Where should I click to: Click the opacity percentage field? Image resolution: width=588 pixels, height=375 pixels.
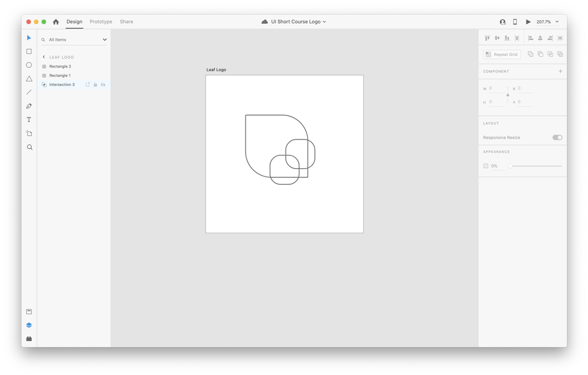pyautogui.click(x=497, y=166)
